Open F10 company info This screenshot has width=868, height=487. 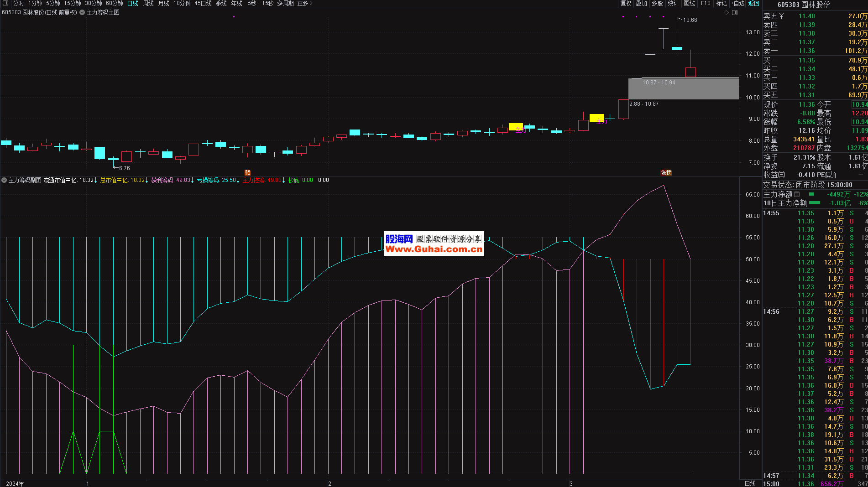[706, 3]
